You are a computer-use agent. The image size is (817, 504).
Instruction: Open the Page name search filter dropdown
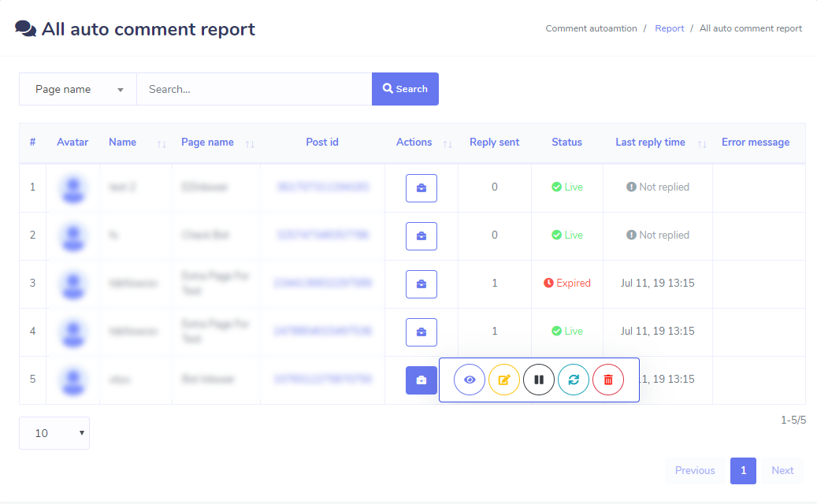pos(77,88)
